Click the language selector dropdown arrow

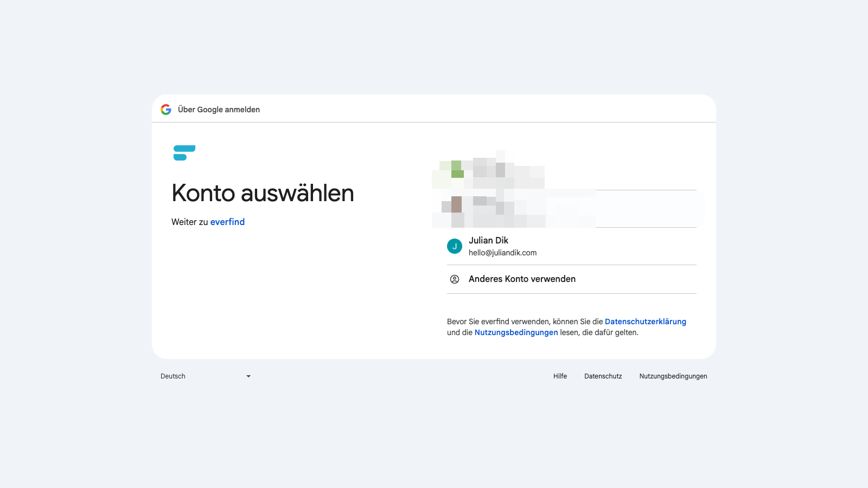(x=248, y=376)
